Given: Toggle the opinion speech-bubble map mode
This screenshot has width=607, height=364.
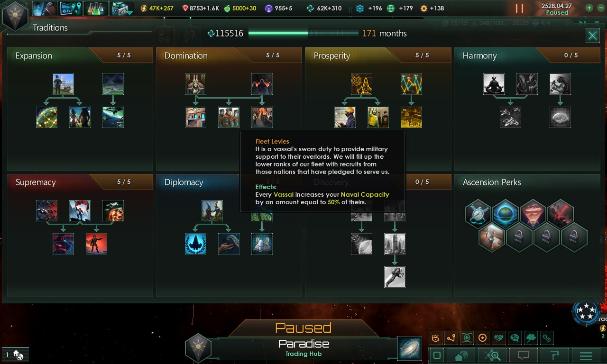Looking at the screenshot, I should click(x=515, y=338).
